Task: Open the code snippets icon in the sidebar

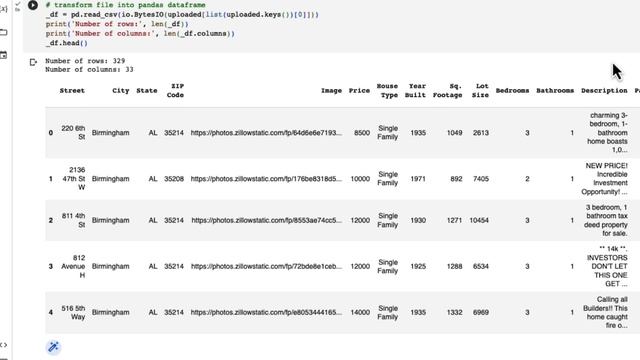Action: click(x=3, y=345)
